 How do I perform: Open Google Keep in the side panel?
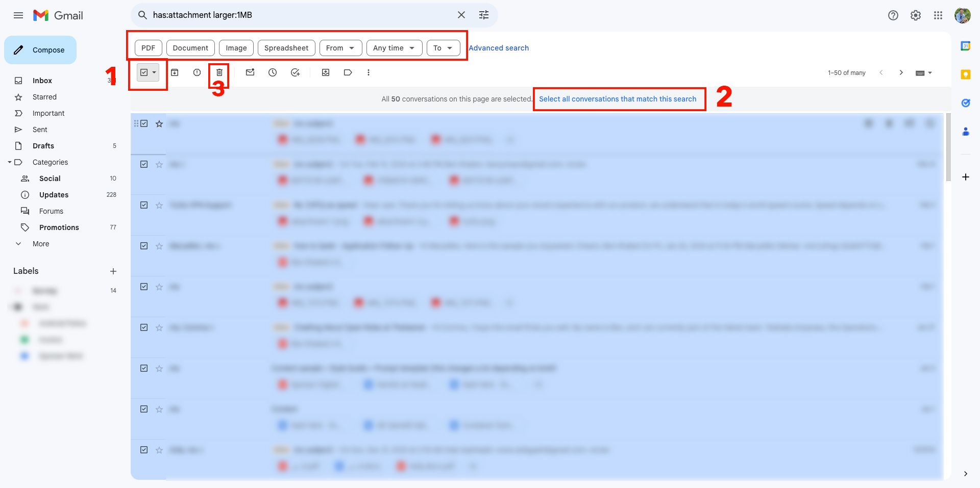click(966, 74)
